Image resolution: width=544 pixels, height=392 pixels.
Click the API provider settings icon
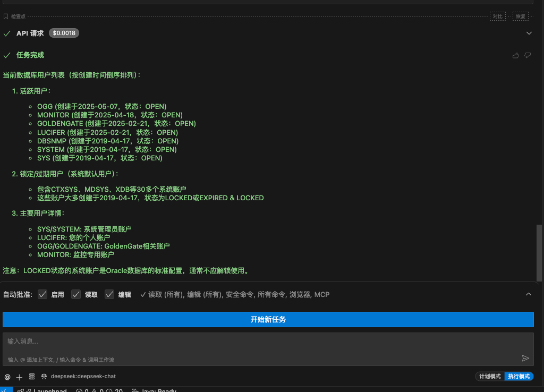click(44, 377)
